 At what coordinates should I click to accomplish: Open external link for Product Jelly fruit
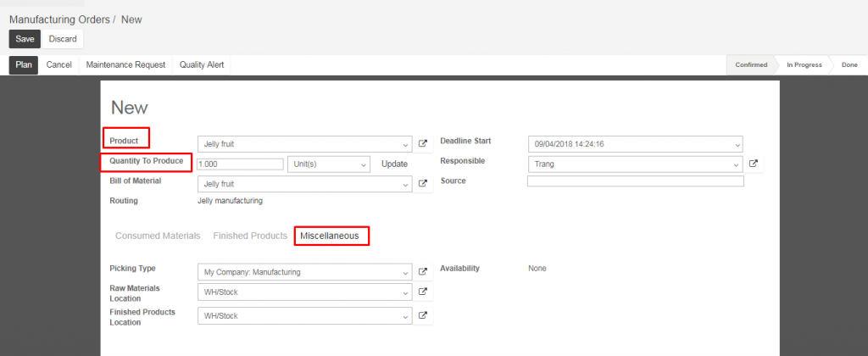(423, 144)
